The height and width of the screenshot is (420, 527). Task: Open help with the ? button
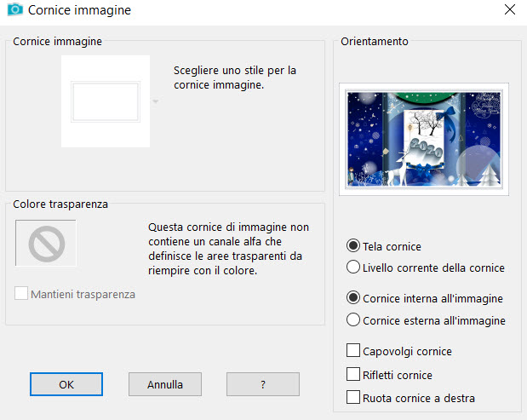point(263,384)
